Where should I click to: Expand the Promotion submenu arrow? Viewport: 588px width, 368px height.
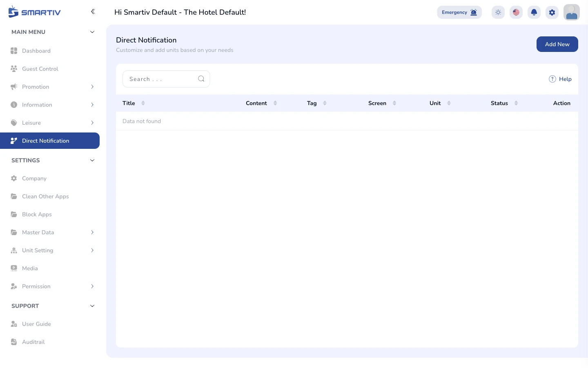pyautogui.click(x=92, y=87)
